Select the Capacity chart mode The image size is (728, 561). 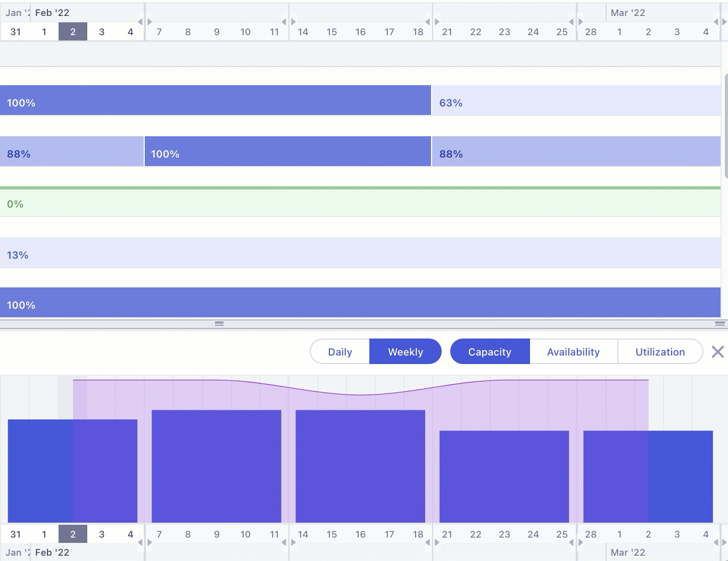click(490, 352)
